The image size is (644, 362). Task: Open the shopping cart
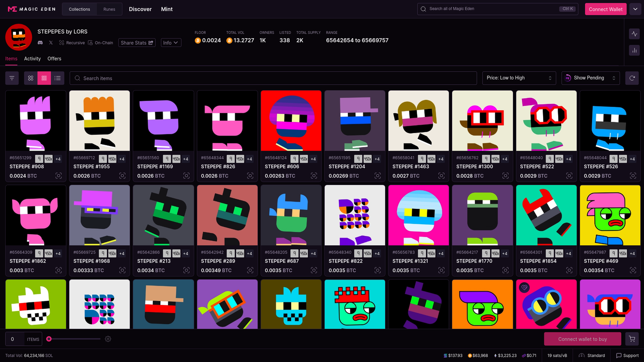tap(632, 339)
